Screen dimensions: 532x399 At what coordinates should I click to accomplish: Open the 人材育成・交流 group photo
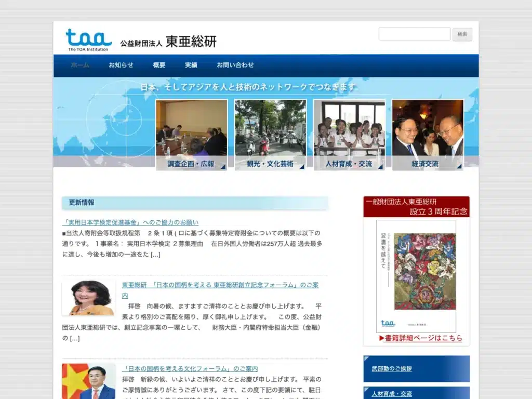coord(349,128)
